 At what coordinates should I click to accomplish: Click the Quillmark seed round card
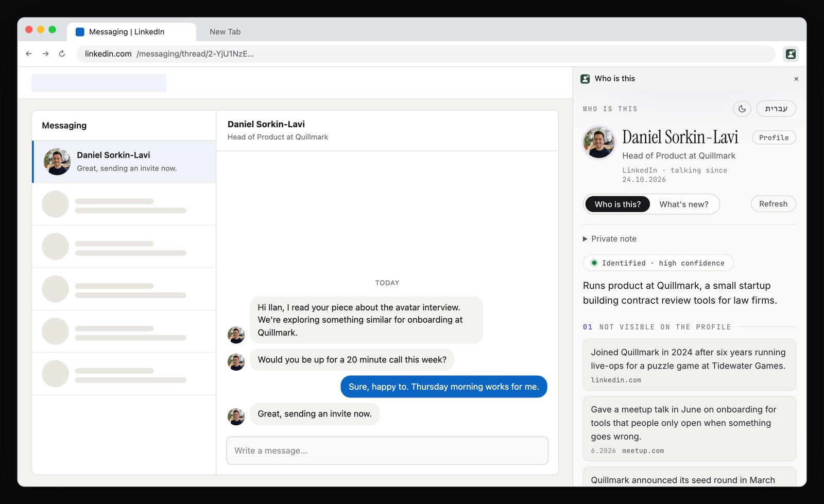point(689,477)
